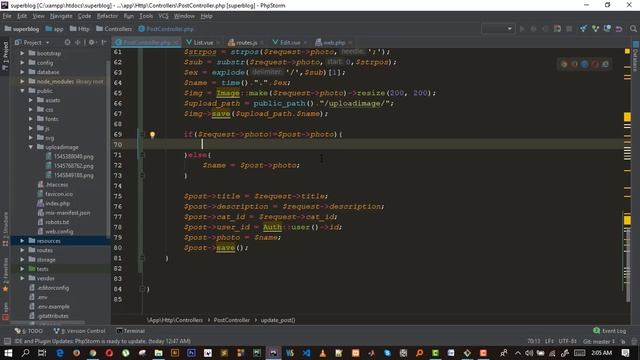Click the intention lightbulb on line 69
Screen dimensions: 640x360
coord(152,135)
